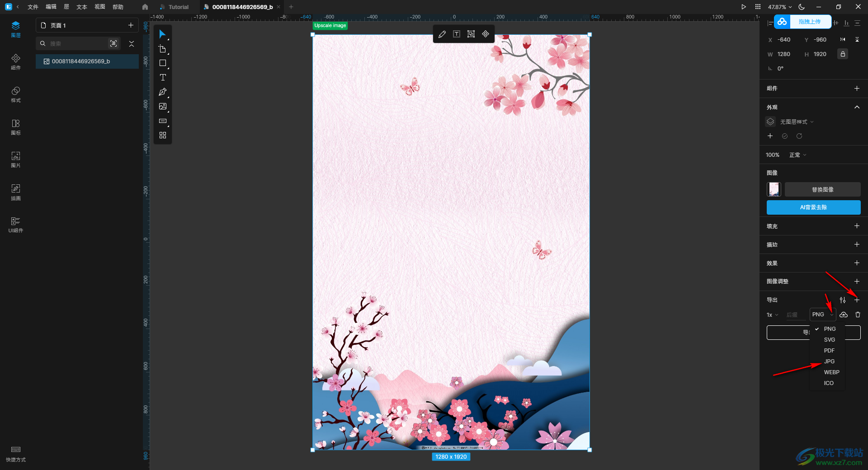Open the PNG format dropdown
868x470 pixels.
(823, 315)
